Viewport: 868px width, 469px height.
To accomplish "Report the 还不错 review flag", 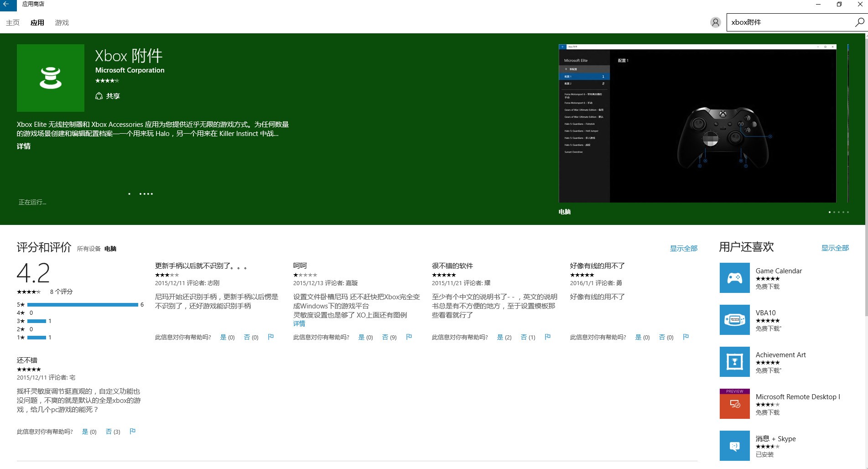I will (x=132, y=431).
